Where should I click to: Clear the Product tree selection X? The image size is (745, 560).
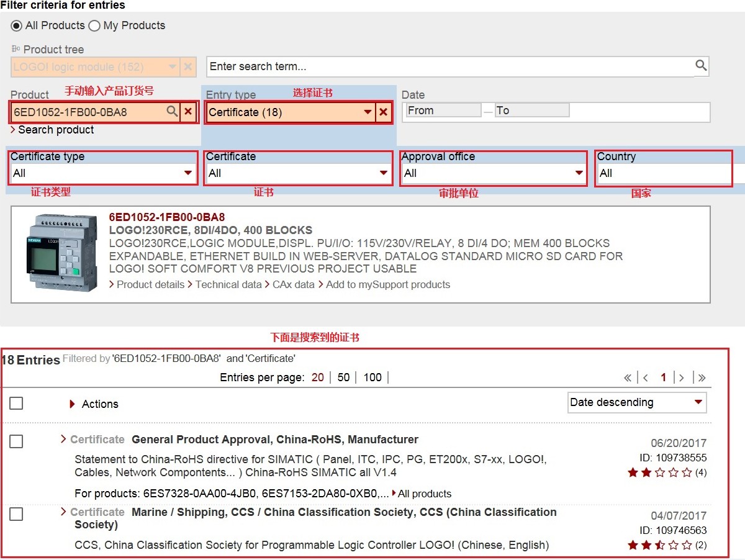188,66
